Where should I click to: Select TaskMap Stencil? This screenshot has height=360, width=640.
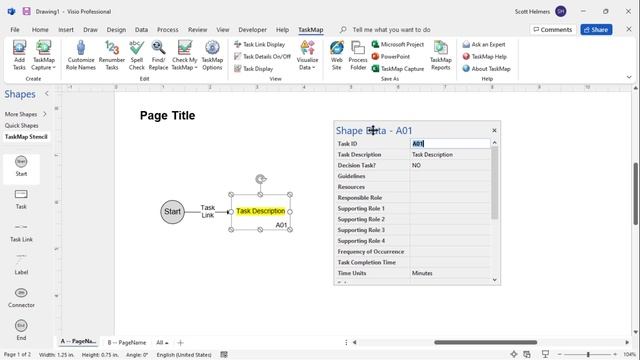click(x=26, y=136)
